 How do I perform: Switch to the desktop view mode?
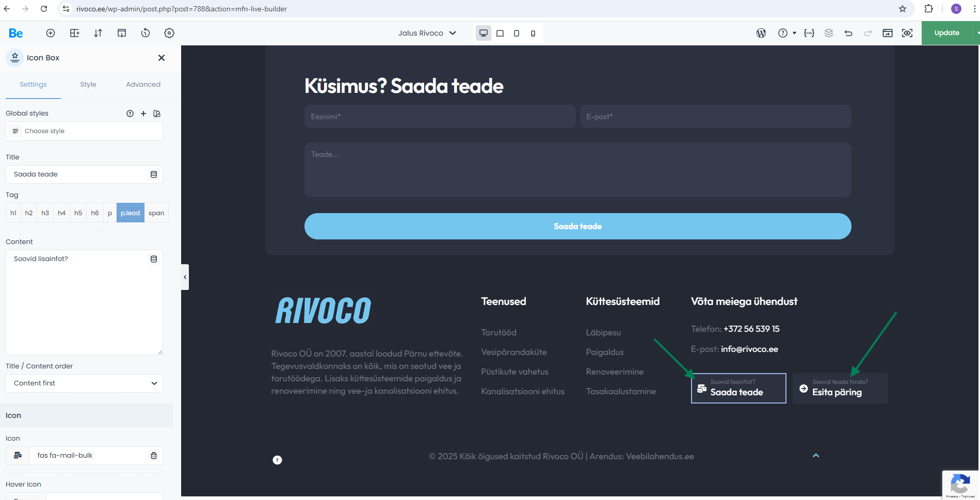pyautogui.click(x=484, y=33)
